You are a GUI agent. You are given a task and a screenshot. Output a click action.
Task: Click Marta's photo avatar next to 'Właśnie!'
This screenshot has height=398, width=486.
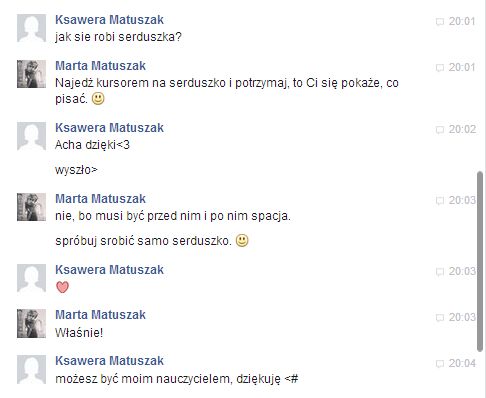pyautogui.click(x=31, y=324)
